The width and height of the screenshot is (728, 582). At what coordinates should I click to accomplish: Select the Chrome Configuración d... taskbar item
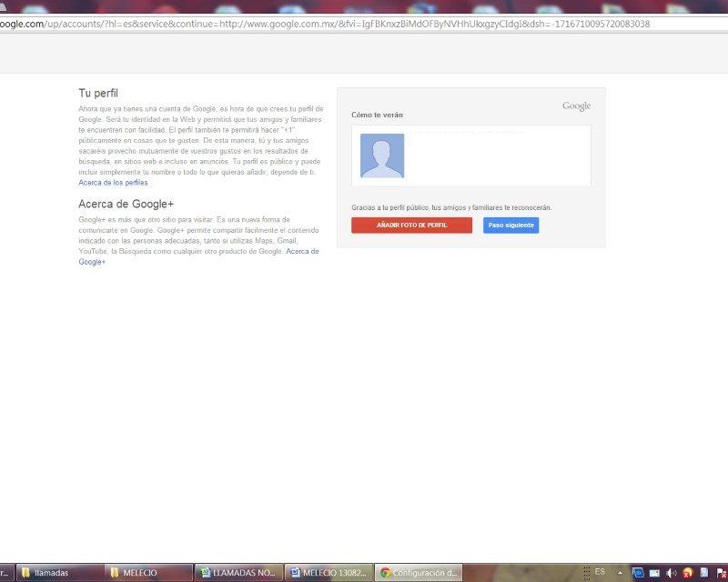419,573
